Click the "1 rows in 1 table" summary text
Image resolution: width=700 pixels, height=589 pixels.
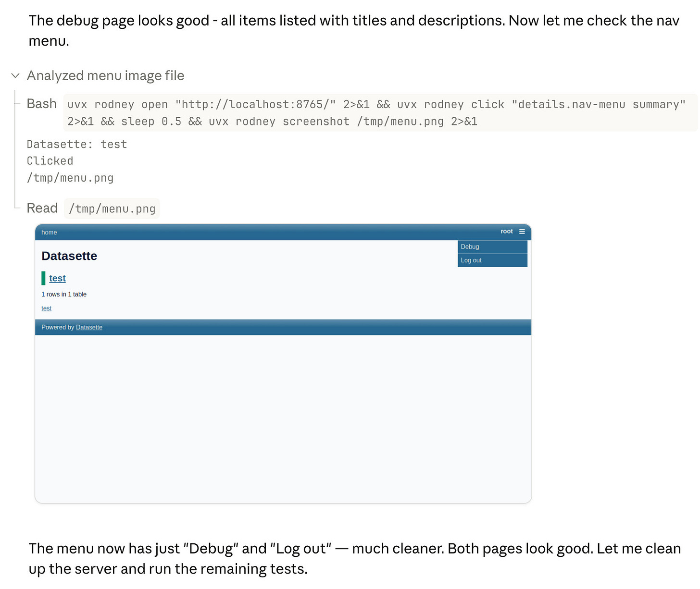64,294
